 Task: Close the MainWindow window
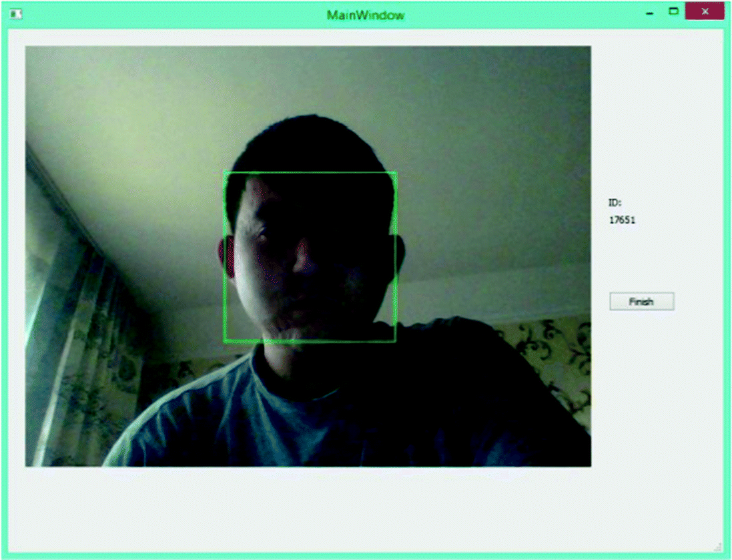click(705, 11)
